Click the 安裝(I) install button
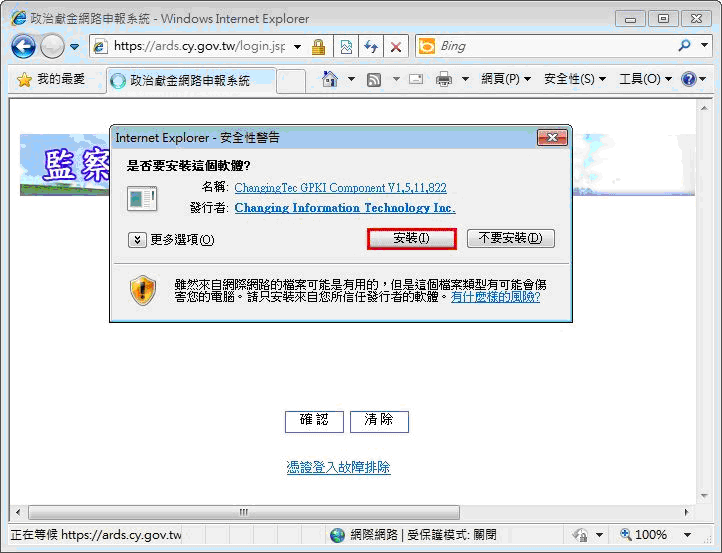The height and width of the screenshot is (553, 722). 411,238
